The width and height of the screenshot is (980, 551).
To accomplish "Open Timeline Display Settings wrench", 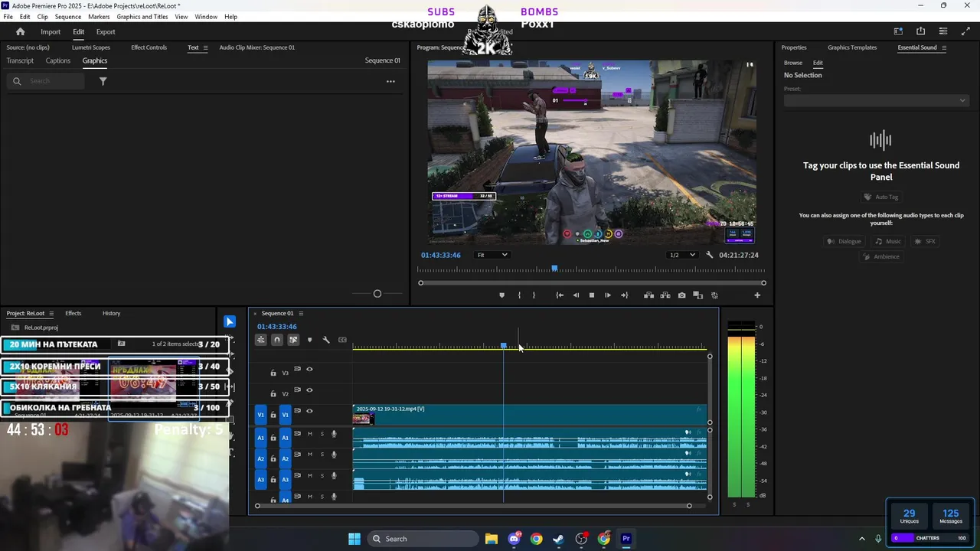I will 326,340.
